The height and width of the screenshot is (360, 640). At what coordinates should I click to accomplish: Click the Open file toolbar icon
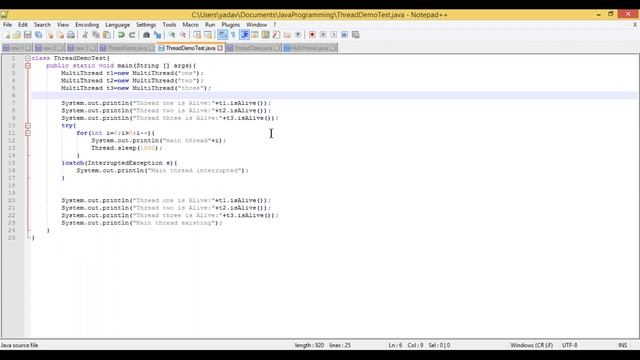pyautogui.click(x=17, y=35)
